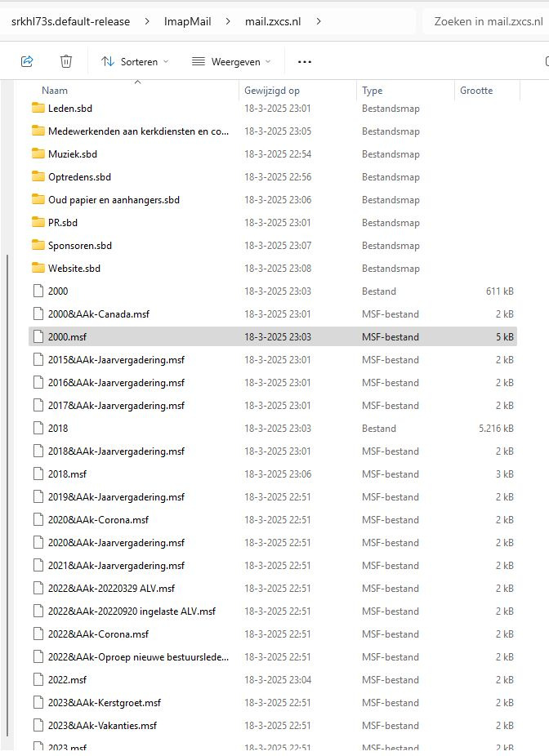Click the srkhl73s.default-release breadcrumb
Viewport: 549px width, 756px height.
click(70, 22)
